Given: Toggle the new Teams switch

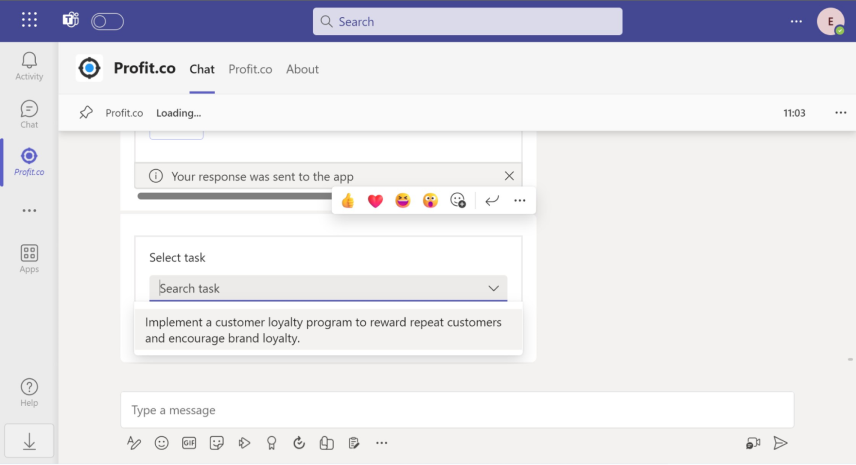Looking at the screenshot, I should tap(107, 21).
